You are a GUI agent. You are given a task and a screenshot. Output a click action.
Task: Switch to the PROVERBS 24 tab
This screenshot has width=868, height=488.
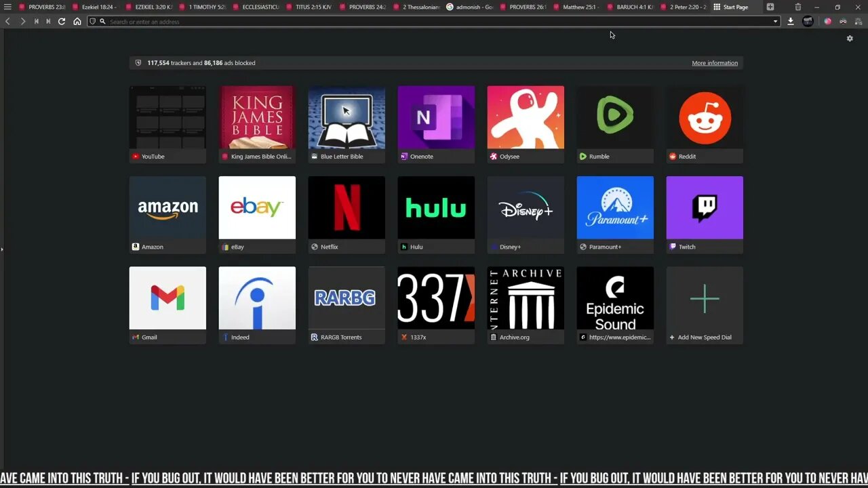pyautogui.click(x=363, y=7)
